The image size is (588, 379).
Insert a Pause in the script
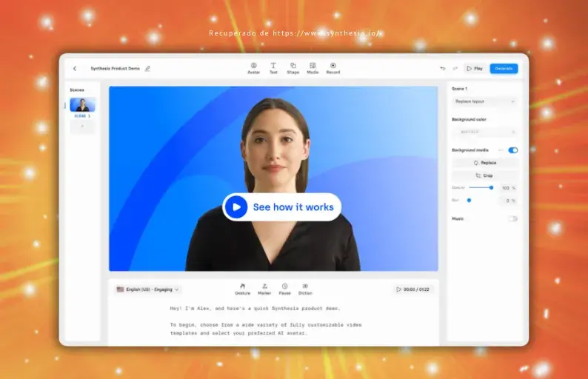[x=284, y=289]
